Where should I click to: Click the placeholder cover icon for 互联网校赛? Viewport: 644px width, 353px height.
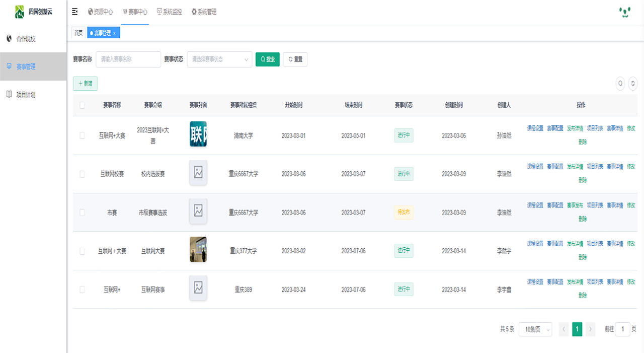click(198, 173)
